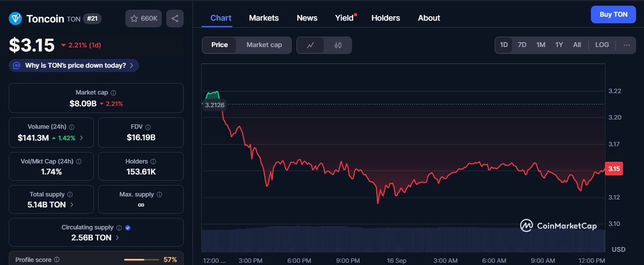
Task: Click the 5.14B TON total supply value
Action: (x=47, y=205)
